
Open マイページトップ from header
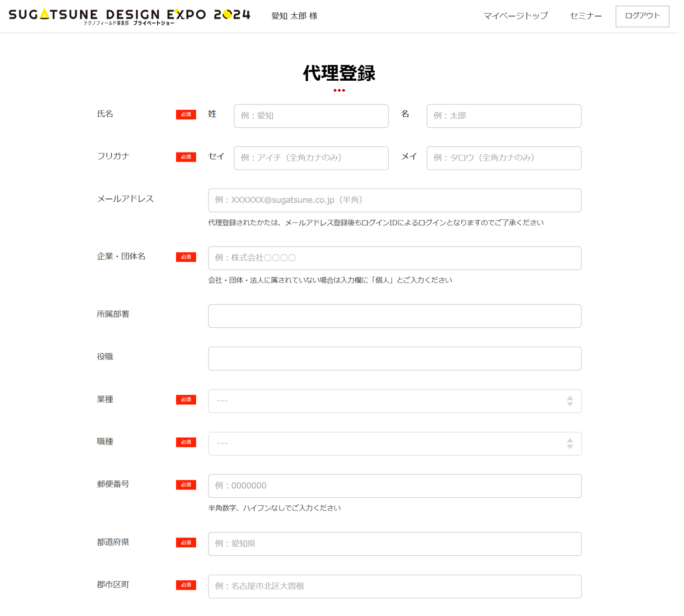pos(515,16)
